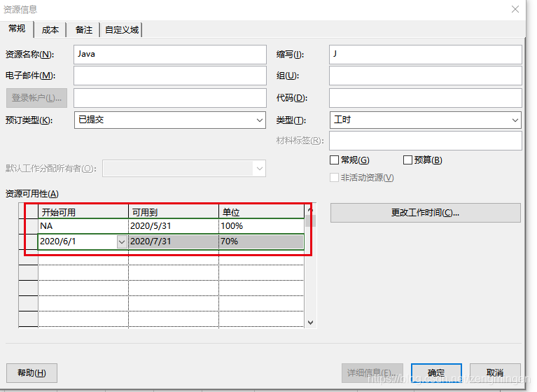Open date picker arrow for 2020/6/1 cell

click(x=122, y=241)
